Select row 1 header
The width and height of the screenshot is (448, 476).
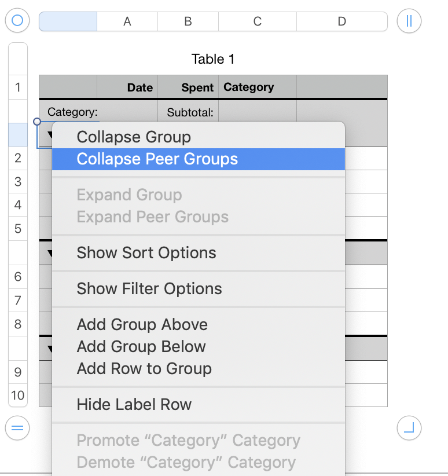pyautogui.click(x=18, y=87)
